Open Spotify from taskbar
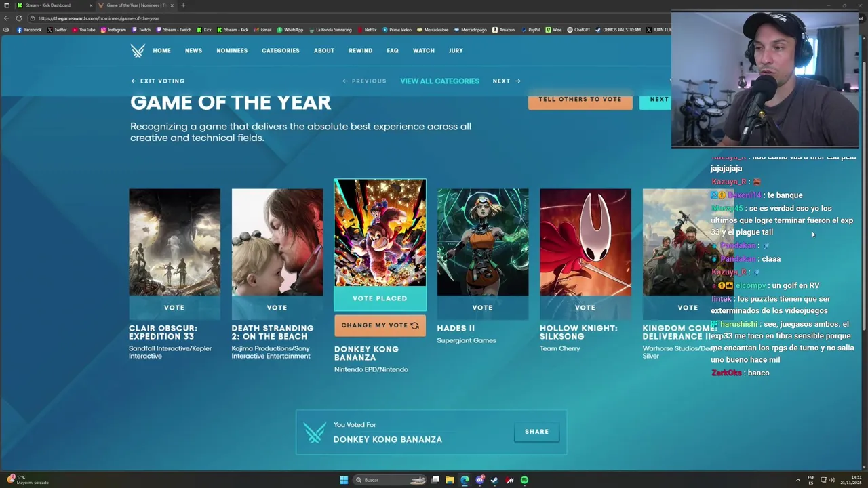 coord(524,480)
